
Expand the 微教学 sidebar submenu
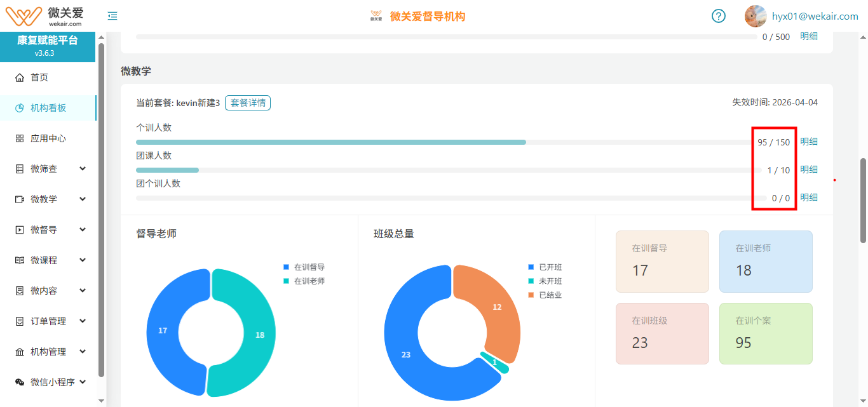point(83,199)
